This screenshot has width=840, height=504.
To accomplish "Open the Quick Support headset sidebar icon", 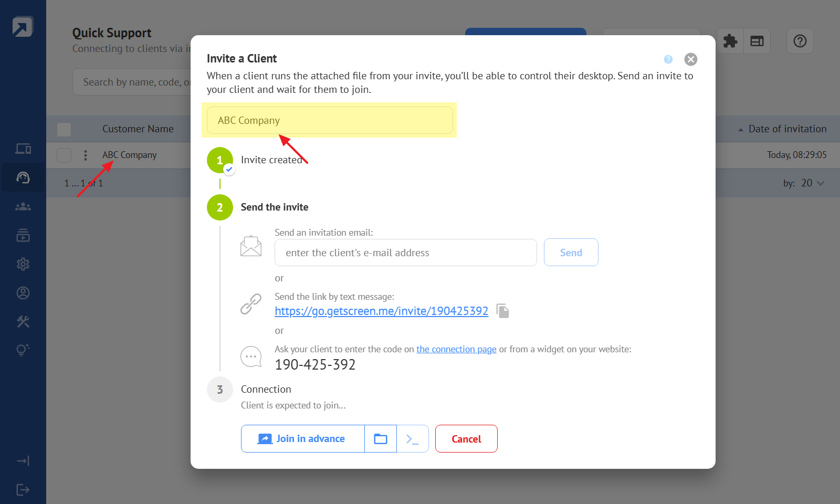I will (x=23, y=177).
